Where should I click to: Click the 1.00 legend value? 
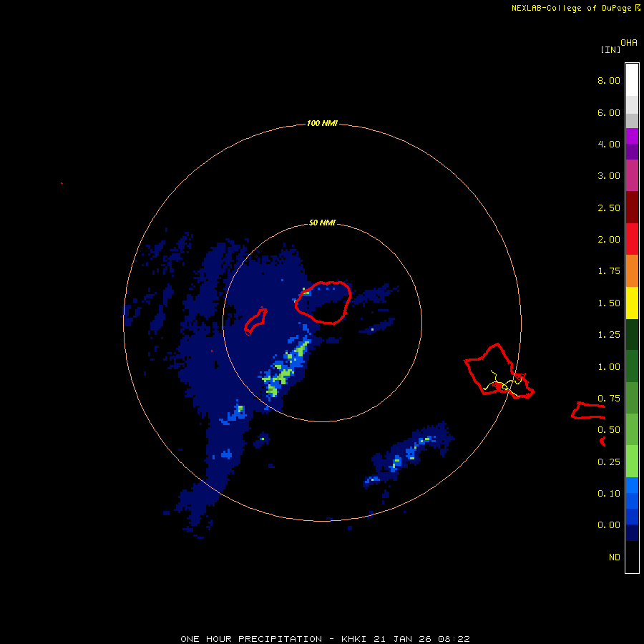tap(609, 367)
